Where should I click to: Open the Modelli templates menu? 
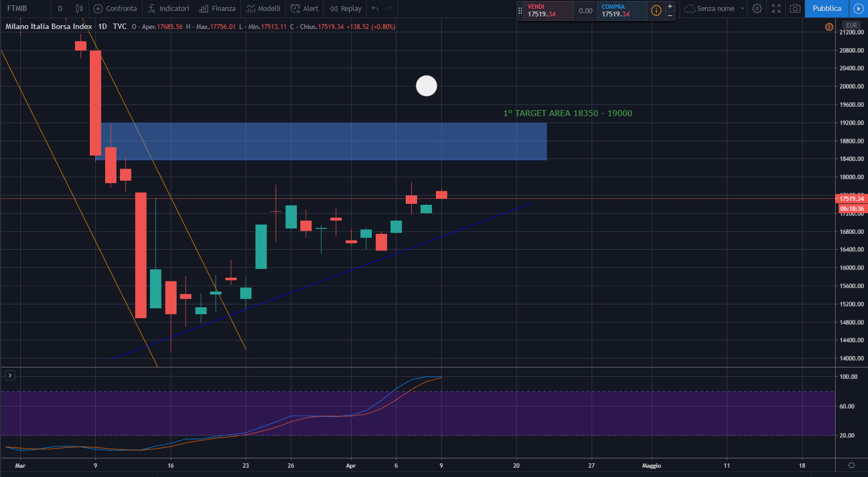(x=263, y=8)
